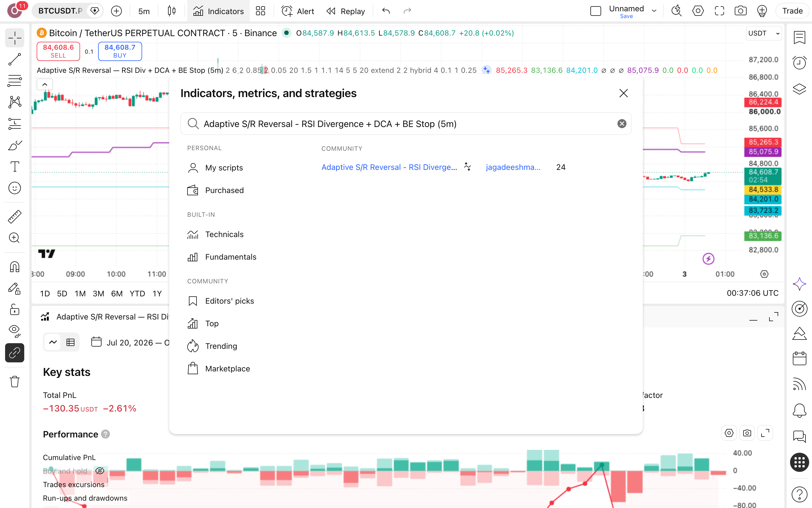This screenshot has width=812, height=508.
Task: Open watchlist panel icon in right sidebar
Action: click(x=799, y=37)
